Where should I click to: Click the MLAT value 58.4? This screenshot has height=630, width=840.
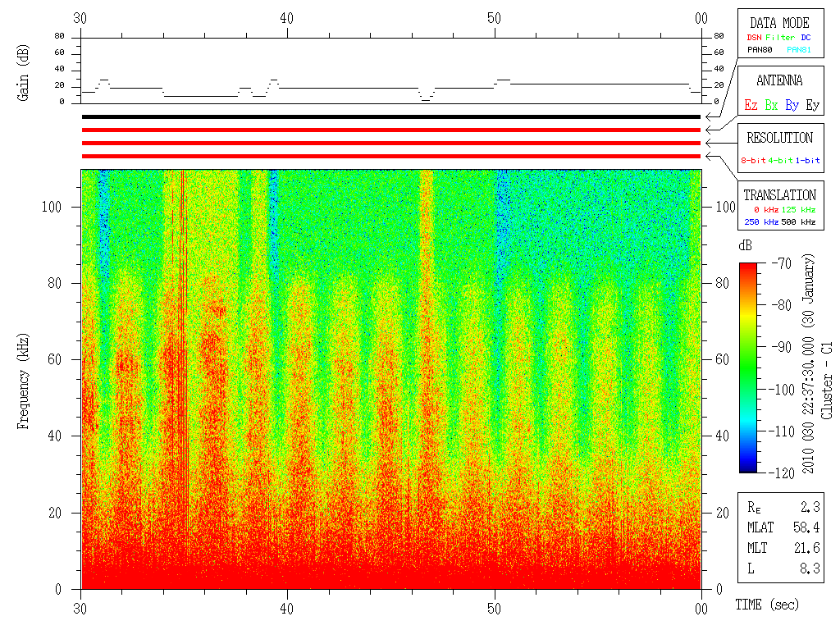pos(806,527)
